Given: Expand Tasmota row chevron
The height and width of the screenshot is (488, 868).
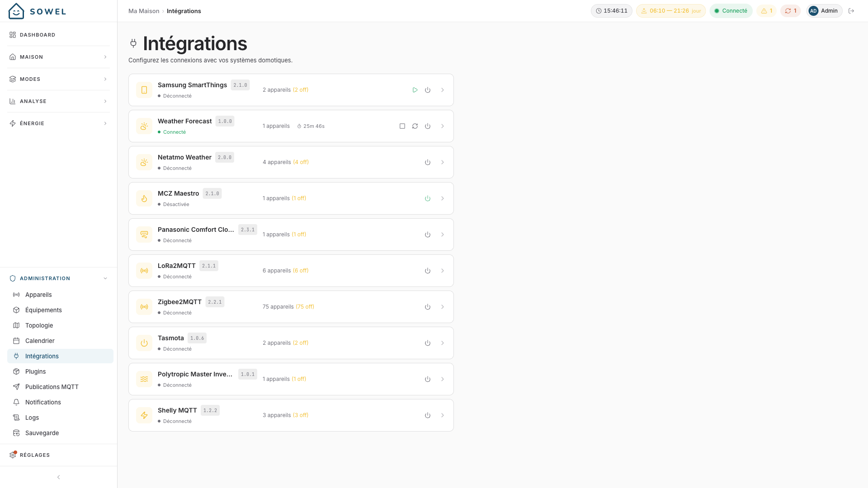Looking at the screenshot, I should point(443,343).
